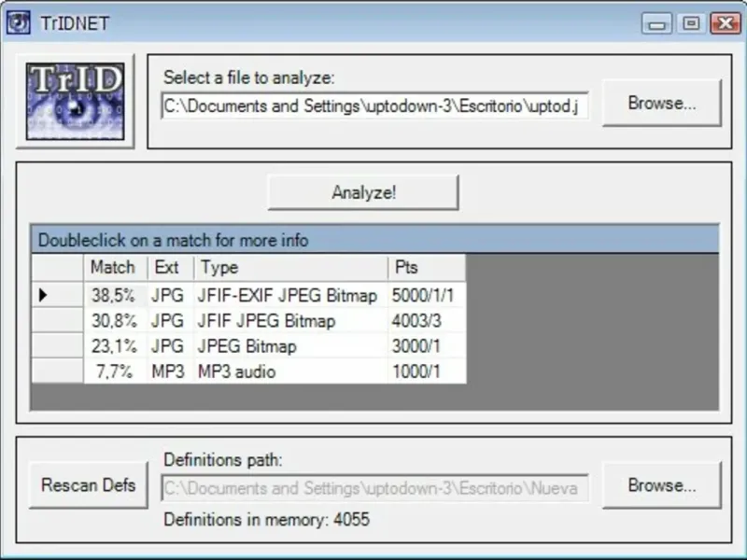Click the TrID eye logo image
The image size is (747, 560).
pyautogui.click(x=76, y=102)
